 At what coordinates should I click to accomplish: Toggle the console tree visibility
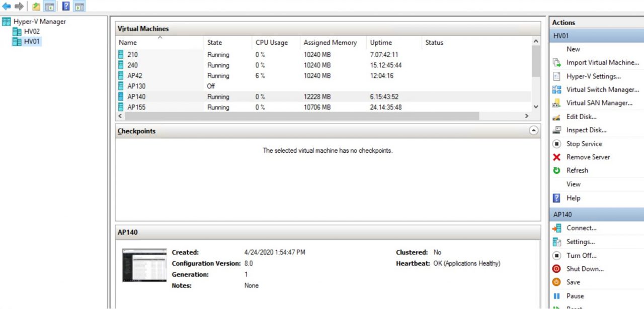[50, 7]
